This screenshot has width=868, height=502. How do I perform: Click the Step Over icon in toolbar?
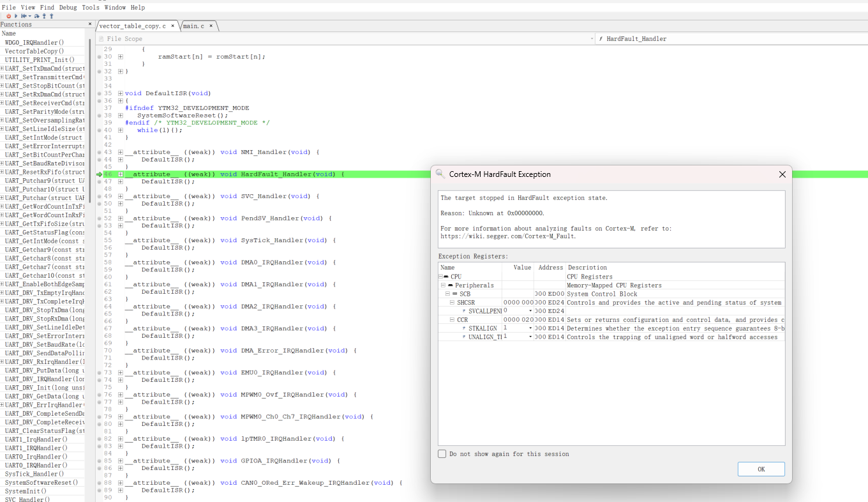click(x=37, y=16)
